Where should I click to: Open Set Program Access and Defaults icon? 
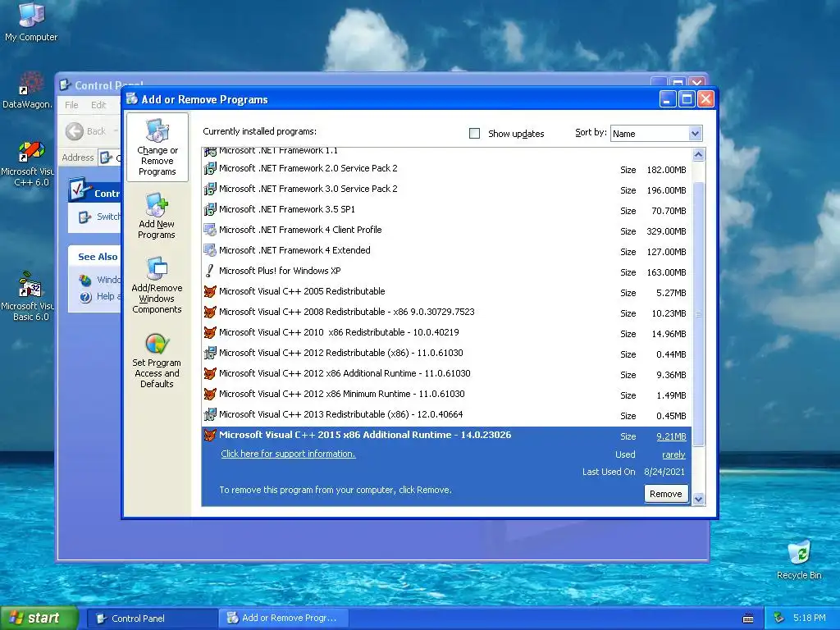[157, 360]
